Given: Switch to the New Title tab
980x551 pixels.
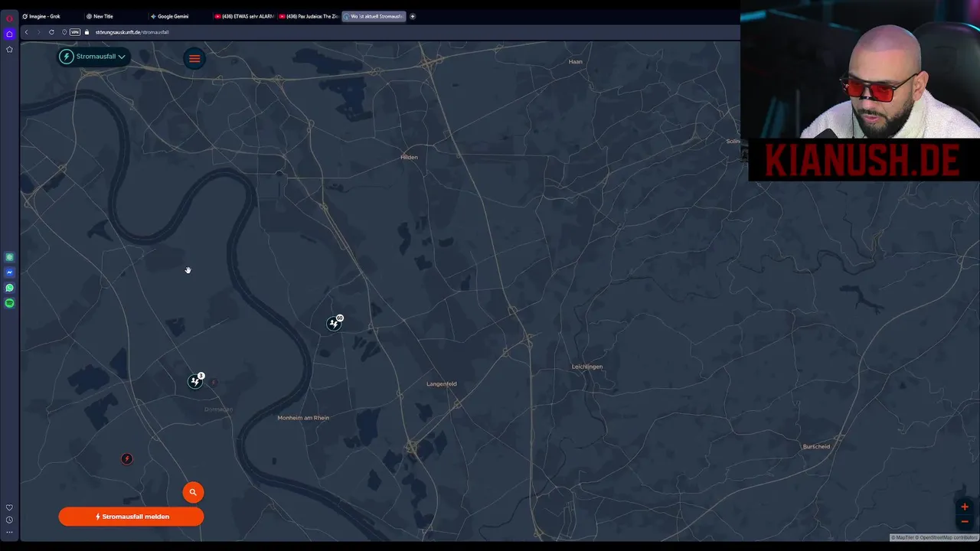Looking at the screenshot, I should point(115,16).
